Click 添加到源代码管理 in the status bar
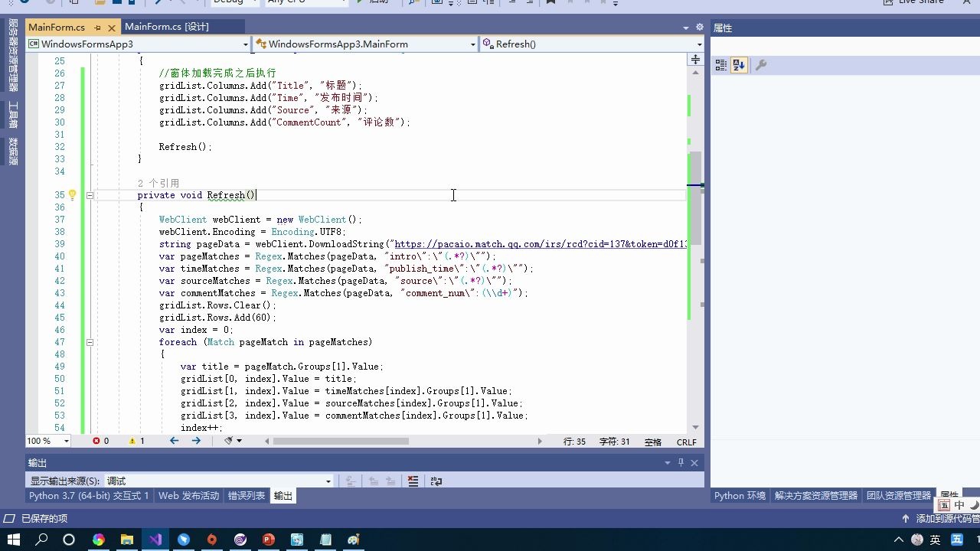The width and height of the screenshot is (980, 551). (x=942, y=519)
